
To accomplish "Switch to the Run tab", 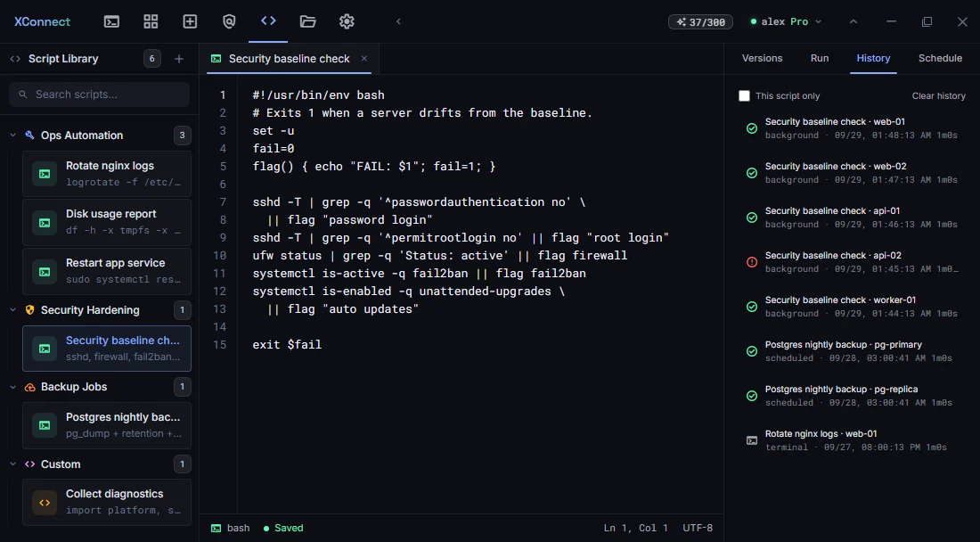I will 820,58.
